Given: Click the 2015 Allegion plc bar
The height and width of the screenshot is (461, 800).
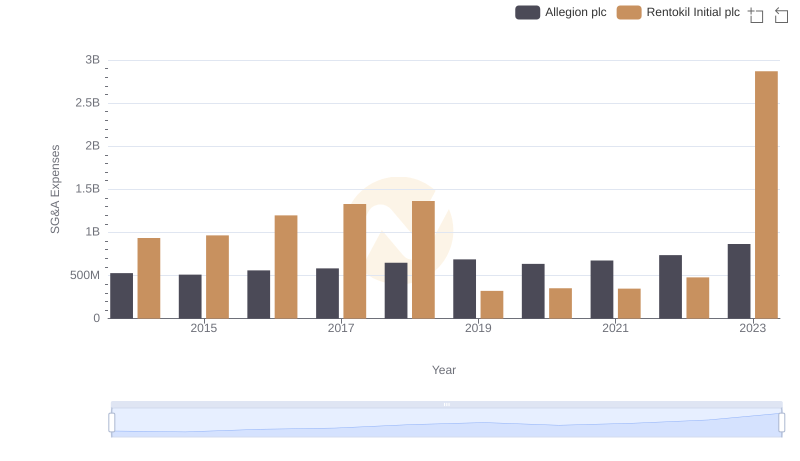Looking at the screenshot, I should (x=190, y=296).
